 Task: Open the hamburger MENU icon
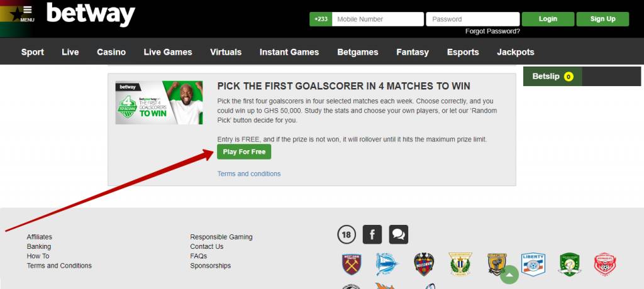tap(27, 14)
